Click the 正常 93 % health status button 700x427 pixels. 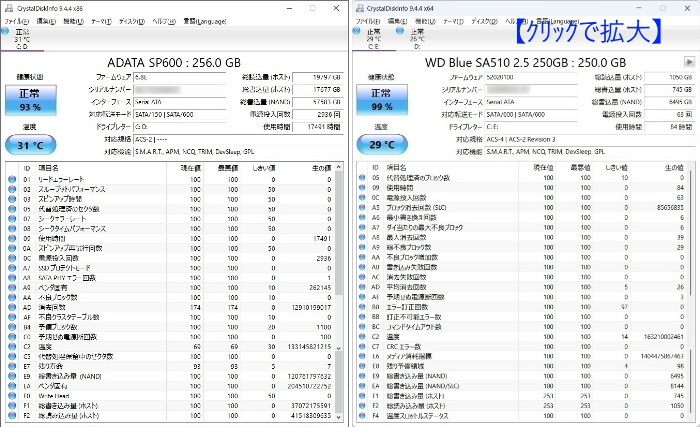pos(31,100)
